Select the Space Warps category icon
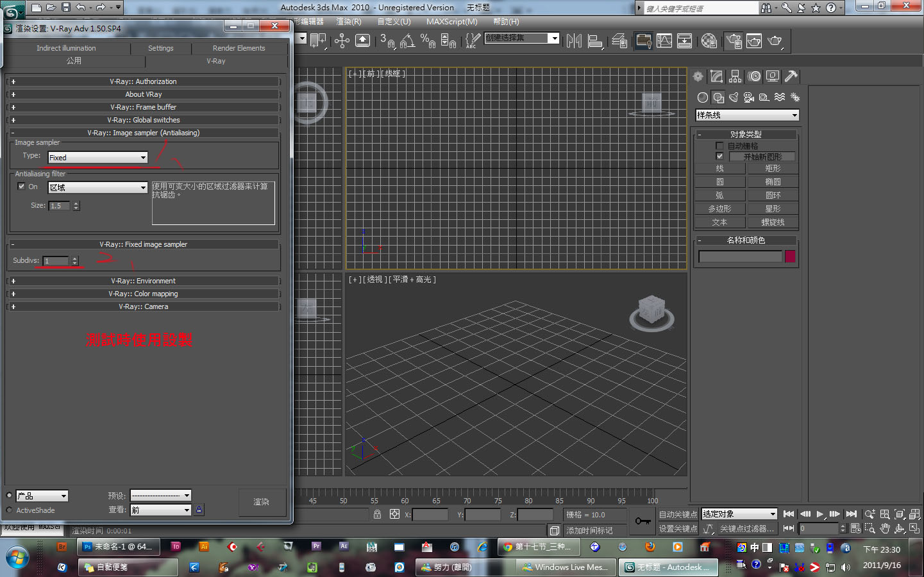 point(780,97)
